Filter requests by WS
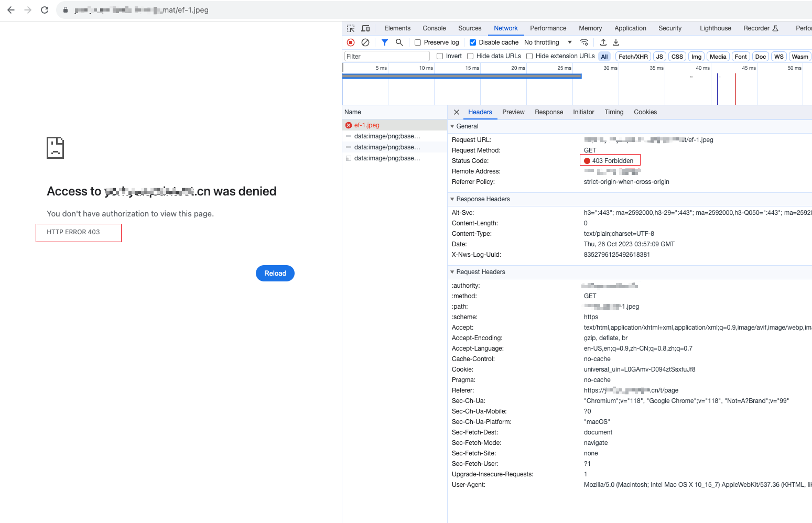812x523 pixels. (779, 57)
